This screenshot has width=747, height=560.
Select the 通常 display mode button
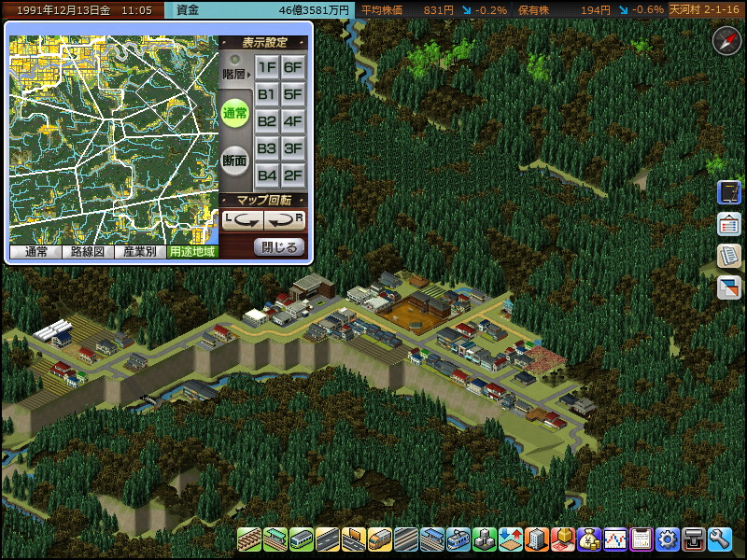235,113
